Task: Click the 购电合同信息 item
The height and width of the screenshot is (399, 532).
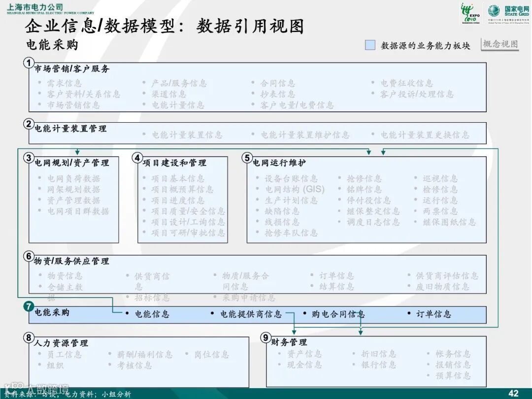Action: point(338,314)
